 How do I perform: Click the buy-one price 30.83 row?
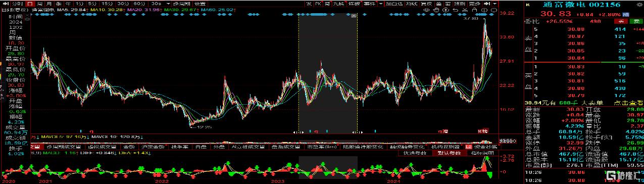coord(584,67)
